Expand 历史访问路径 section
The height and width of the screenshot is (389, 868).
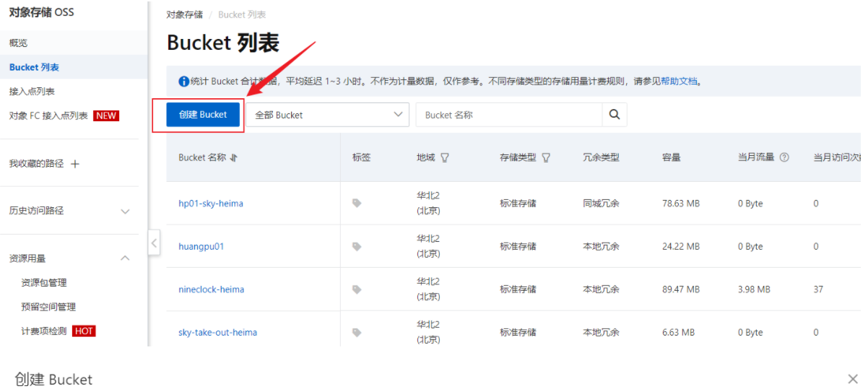pos(125,211)
